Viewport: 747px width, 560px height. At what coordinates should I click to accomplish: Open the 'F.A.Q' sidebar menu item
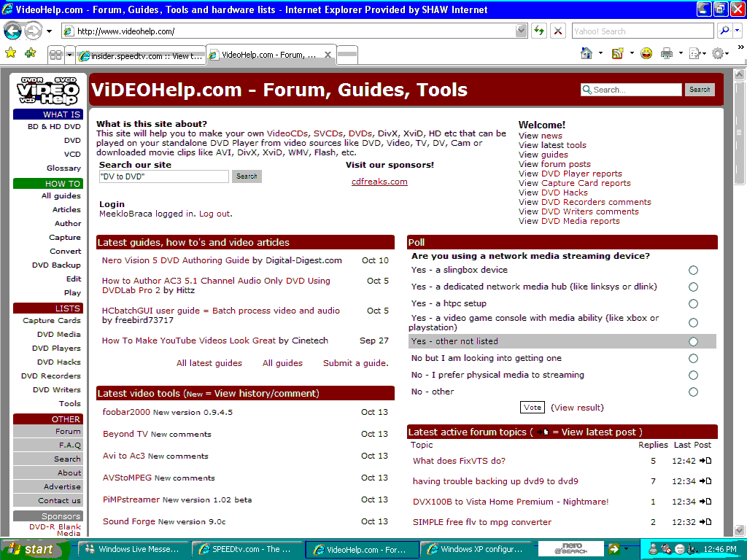48,446
